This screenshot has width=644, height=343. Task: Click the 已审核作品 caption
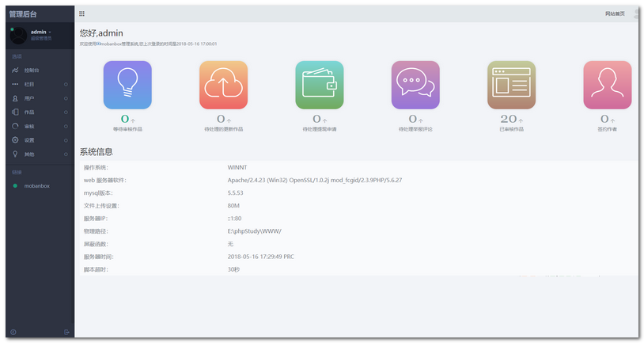point(511,129)
